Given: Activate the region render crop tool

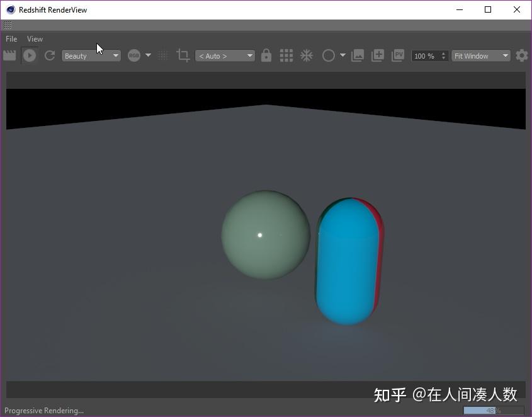Looking at the screenshot, I should coord(183,55).
